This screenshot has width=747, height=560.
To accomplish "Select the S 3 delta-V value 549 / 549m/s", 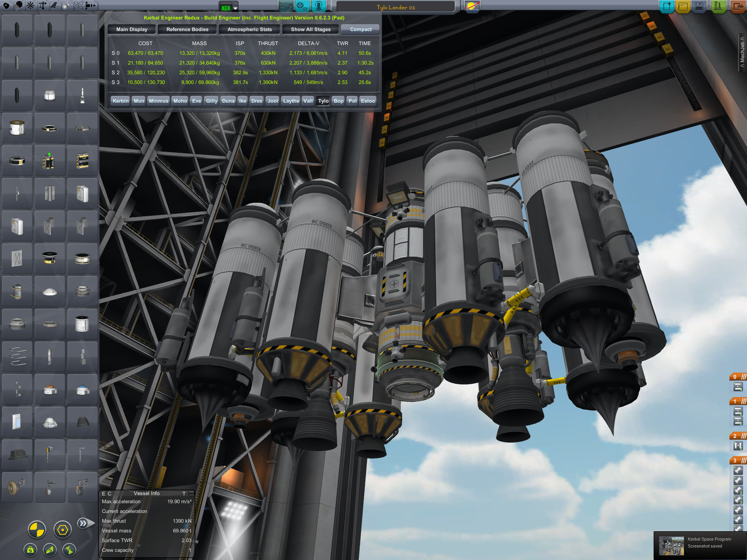I will (x=308, y=82).
